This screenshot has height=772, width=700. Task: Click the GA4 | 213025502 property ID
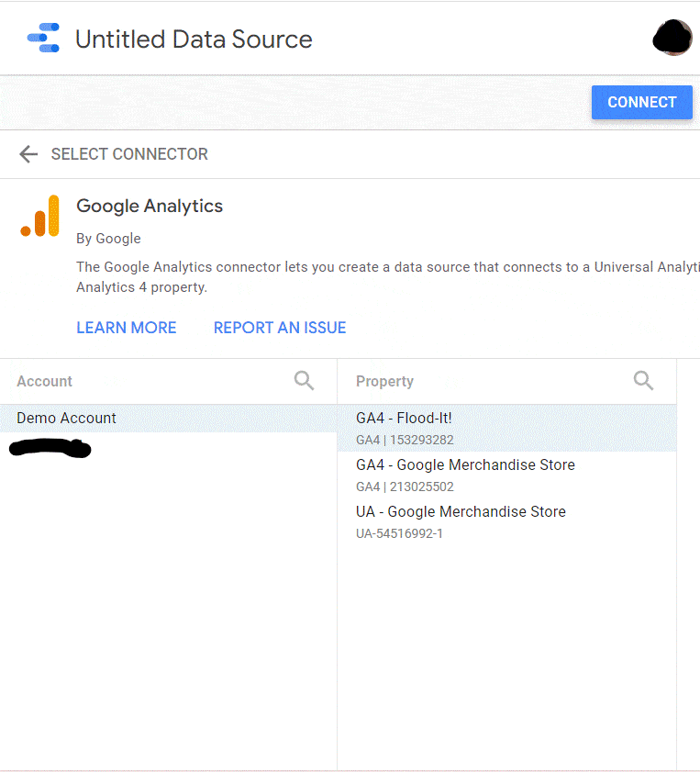pyautogui.click(x=405, y=487)
